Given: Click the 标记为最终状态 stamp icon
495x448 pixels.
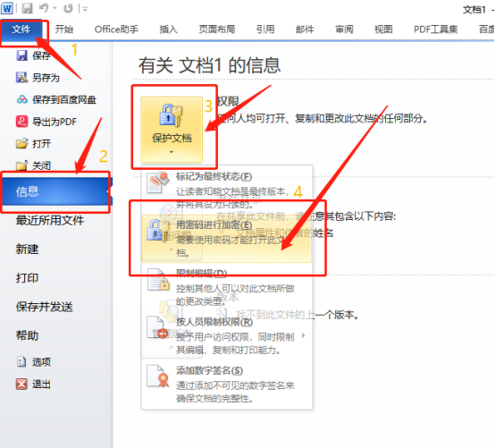Looking at the screenshot, I should pos(158,182).
